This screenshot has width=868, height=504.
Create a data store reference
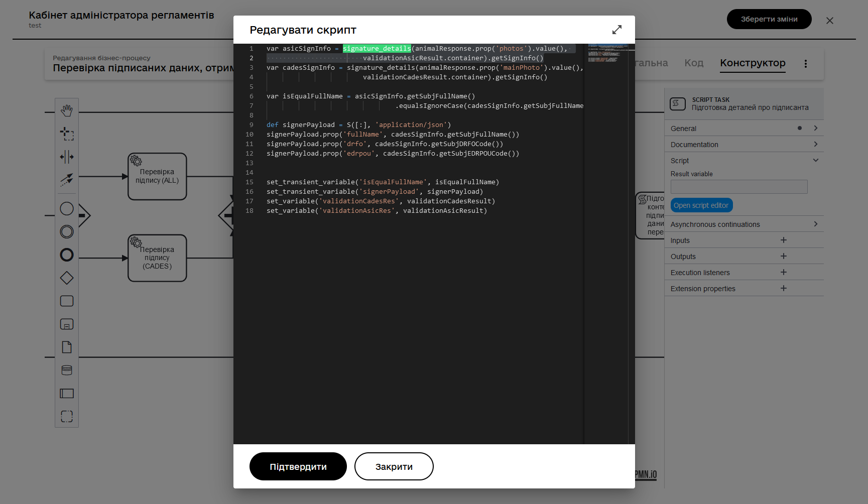click(x=67, y=370)
